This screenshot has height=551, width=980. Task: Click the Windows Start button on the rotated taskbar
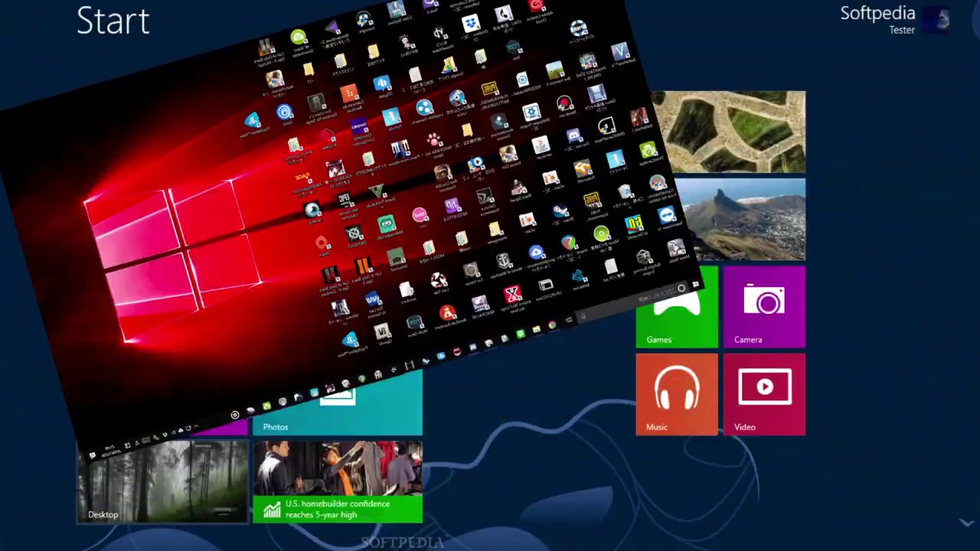point(695,285)
